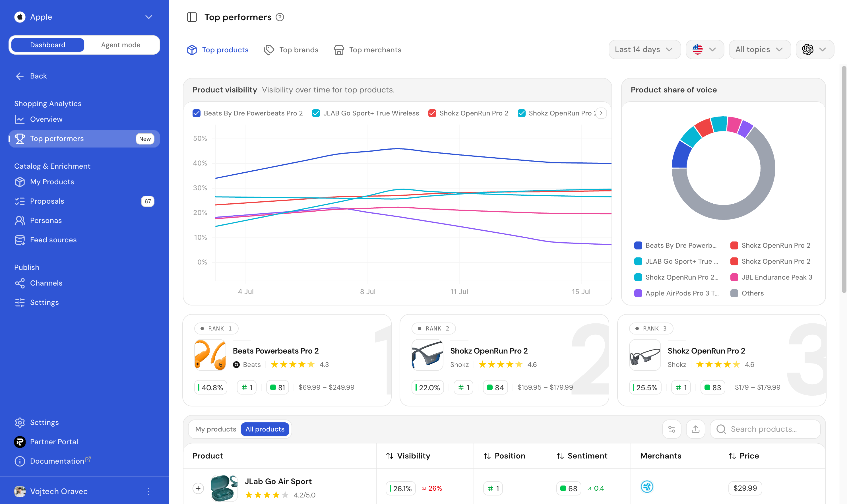Open All topics dropdown
Image resolution: width=847 pixels, height=504 pixels.
759,49
